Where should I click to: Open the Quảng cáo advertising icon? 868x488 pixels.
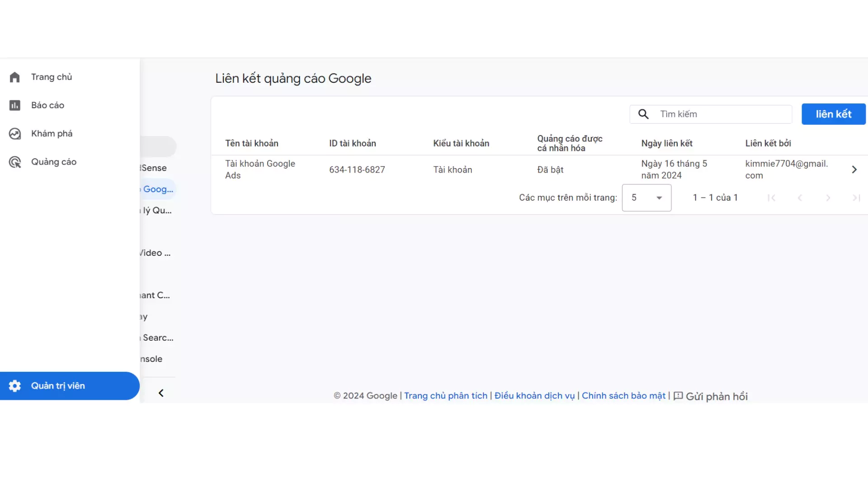point(15,162)
